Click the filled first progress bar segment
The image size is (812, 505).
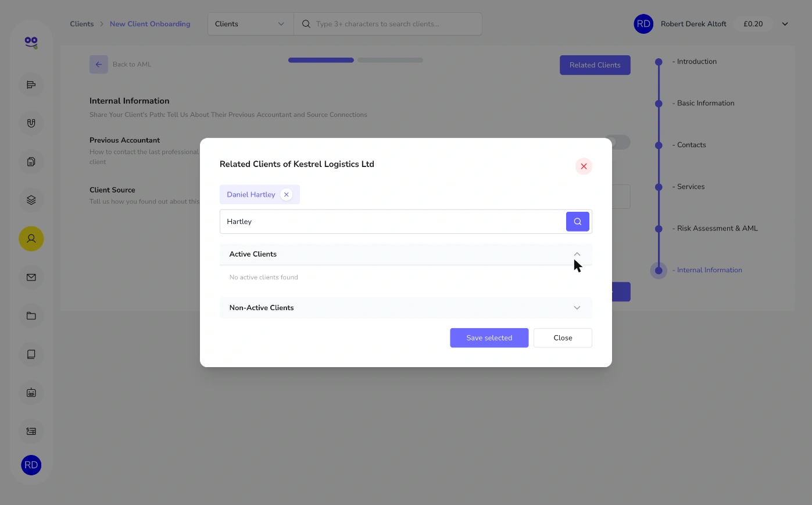pyautogui.click(x=321, y=60)
